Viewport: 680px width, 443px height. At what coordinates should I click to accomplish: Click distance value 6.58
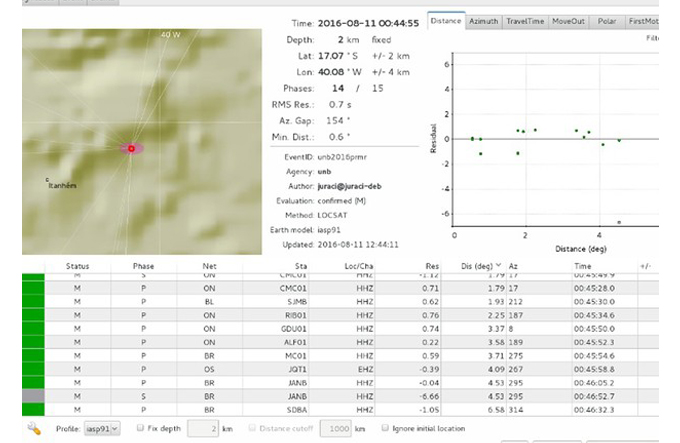[496, 410]
